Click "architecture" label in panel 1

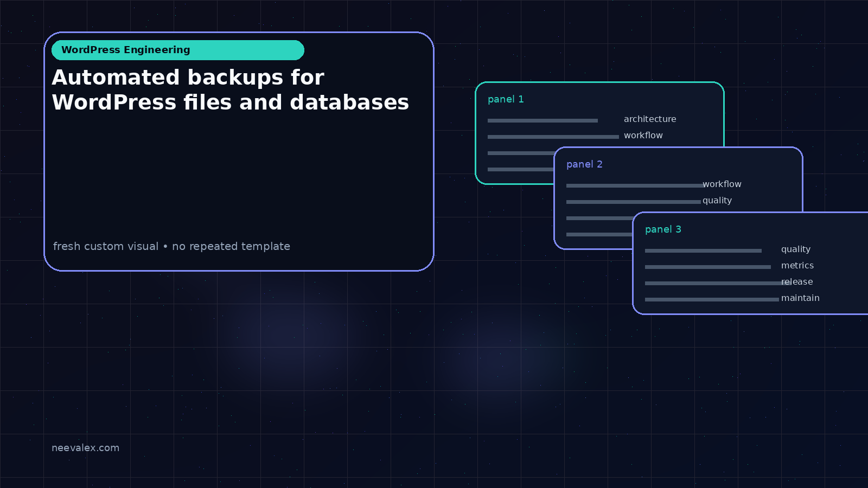[x=650, y=119]
